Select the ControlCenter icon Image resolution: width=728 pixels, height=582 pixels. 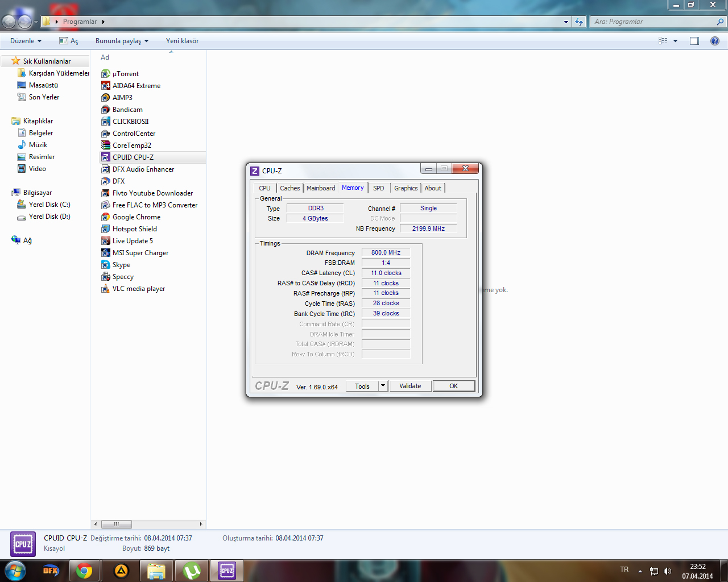105,134
